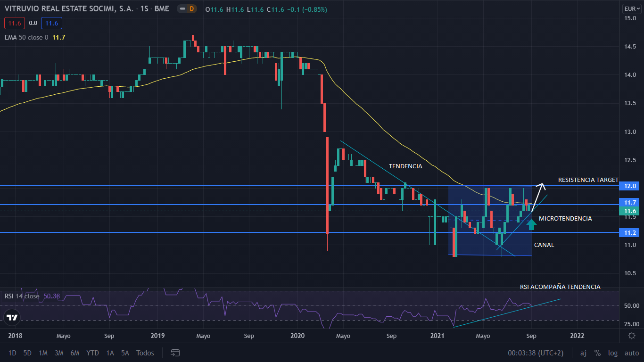
Task: Open chart settings gear icon
Action: point(631,336)
